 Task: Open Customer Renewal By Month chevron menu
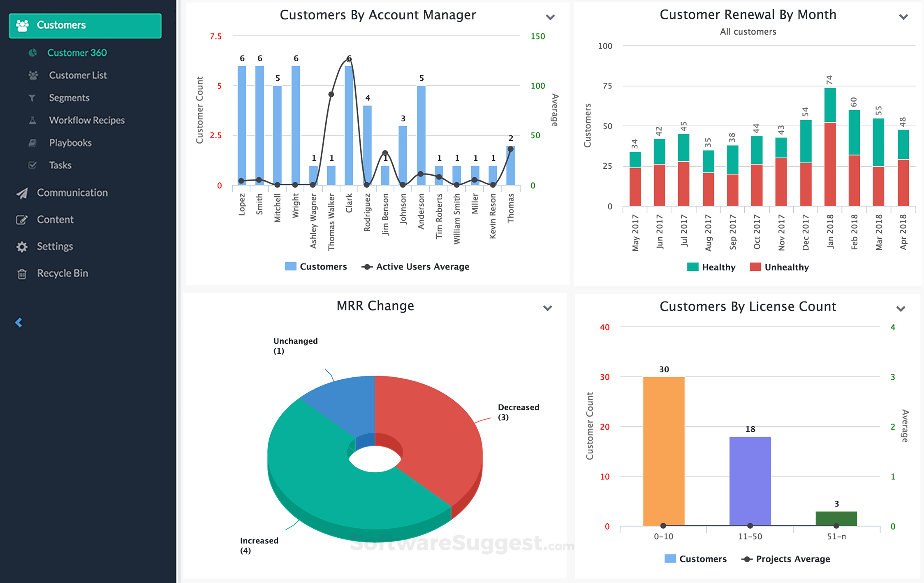[x=903, y=17]
